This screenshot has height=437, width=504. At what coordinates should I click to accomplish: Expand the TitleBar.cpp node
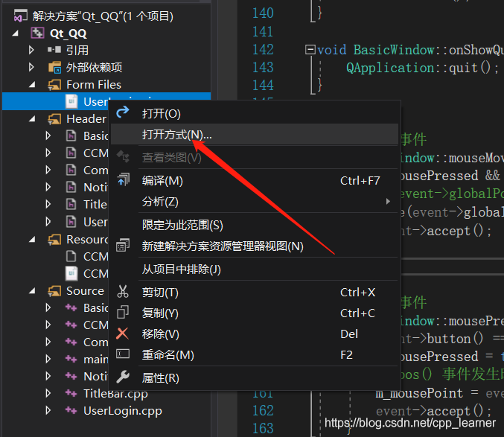(48, 393)
